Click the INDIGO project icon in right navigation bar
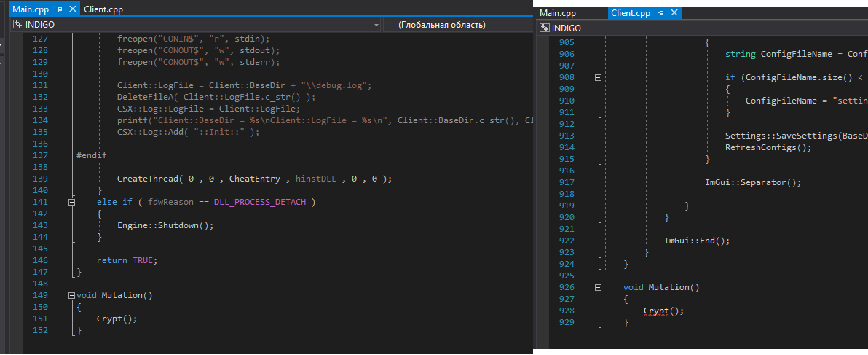868x355 pixels. (544, 28)
